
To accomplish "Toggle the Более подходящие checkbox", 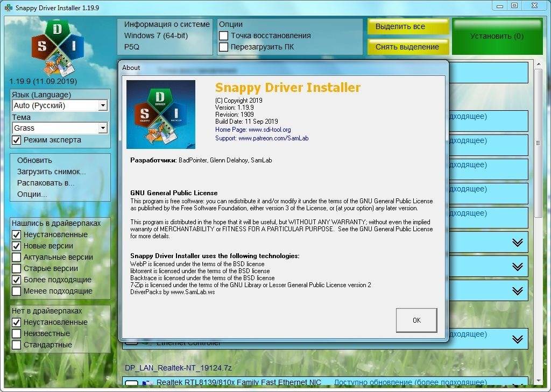I will point(17,280).
